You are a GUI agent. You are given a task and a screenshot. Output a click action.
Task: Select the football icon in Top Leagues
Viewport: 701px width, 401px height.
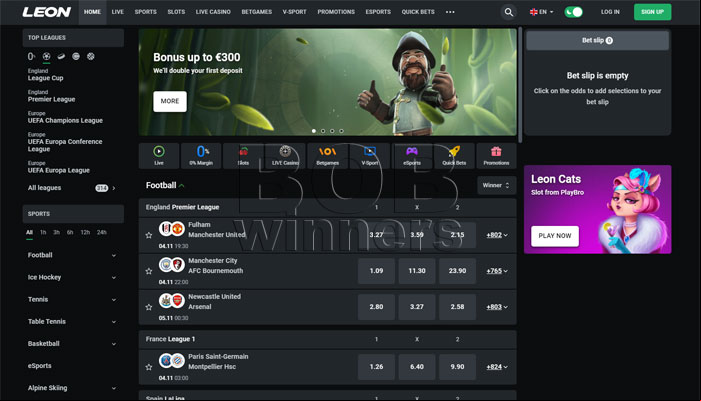(46, 56)
